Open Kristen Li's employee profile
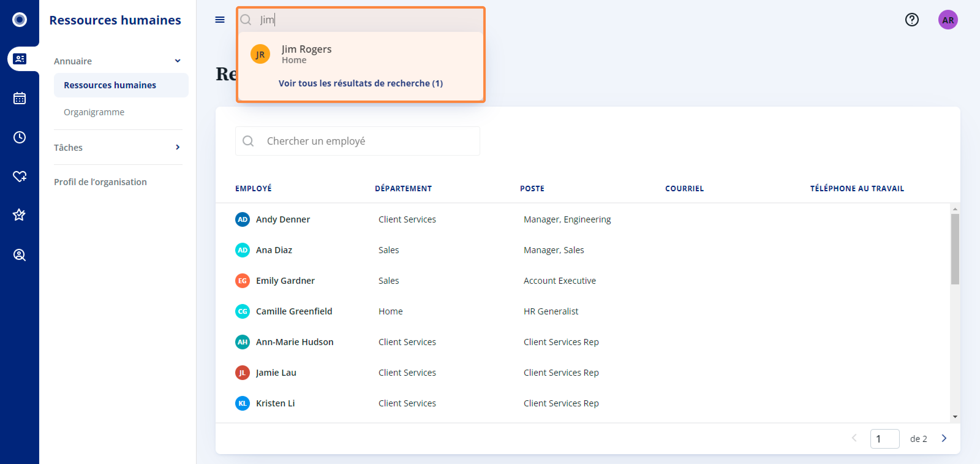The width and height of the screenshot is (980, 464). click(x=275, y=403)
